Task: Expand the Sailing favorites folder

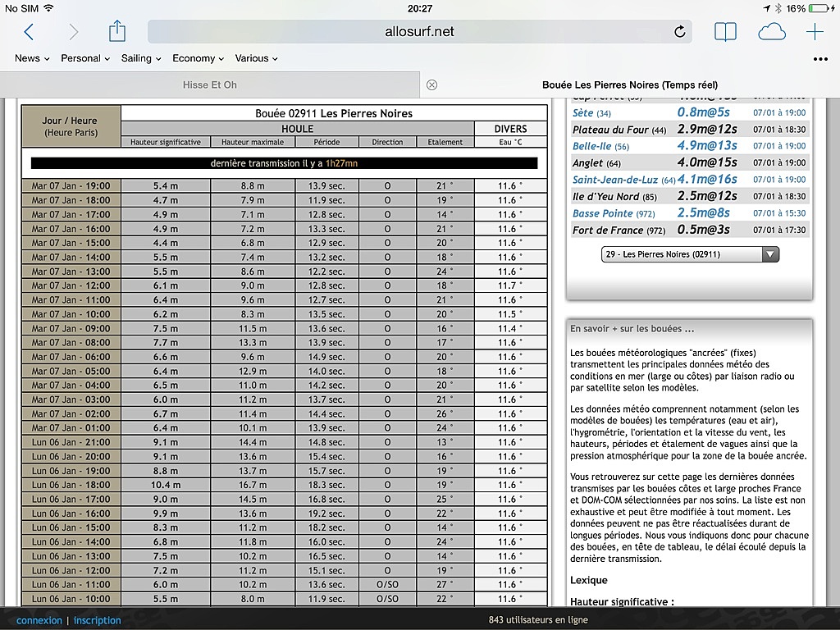Action: point(141,58)
